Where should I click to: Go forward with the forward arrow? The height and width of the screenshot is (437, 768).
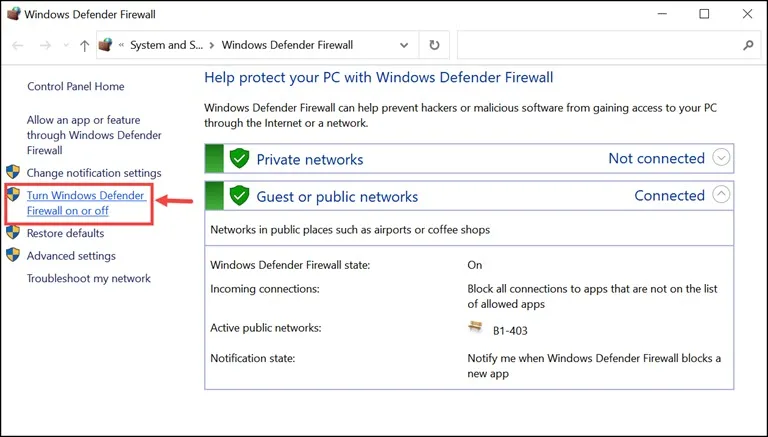pos(46,46)
